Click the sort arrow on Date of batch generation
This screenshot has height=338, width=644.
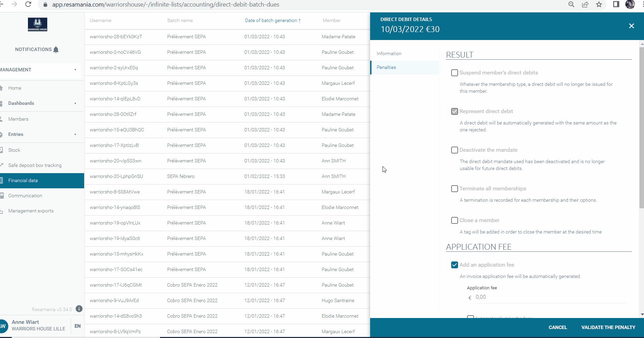click(x=299, y=21)
